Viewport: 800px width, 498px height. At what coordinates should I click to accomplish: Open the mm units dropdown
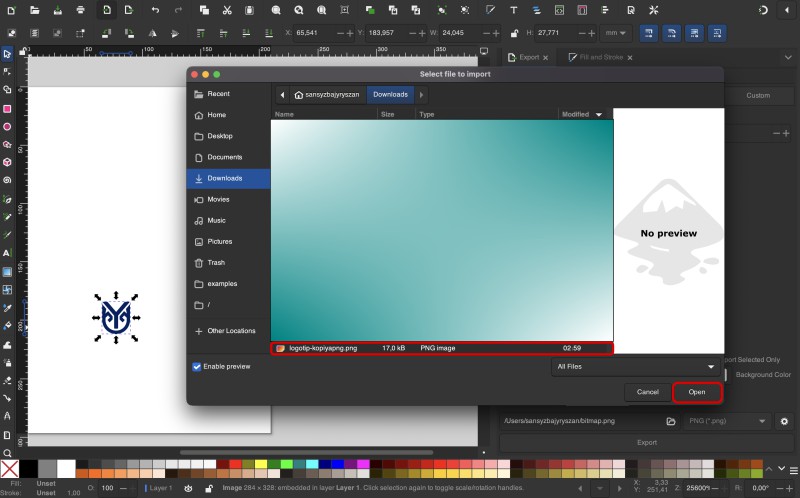(x=615, y=33)
